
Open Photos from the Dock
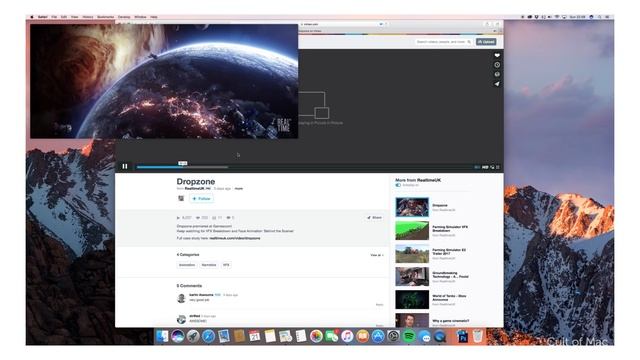pos(316,336)
